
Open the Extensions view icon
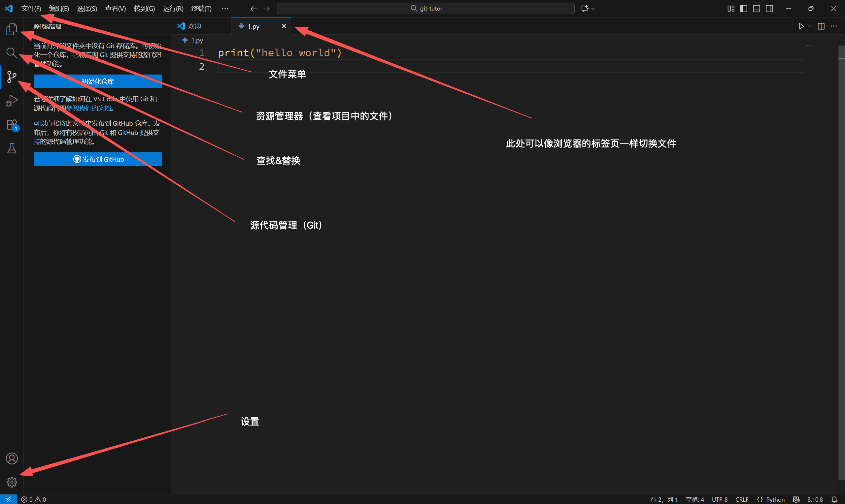pyautogui.click(x=12, y=125)
